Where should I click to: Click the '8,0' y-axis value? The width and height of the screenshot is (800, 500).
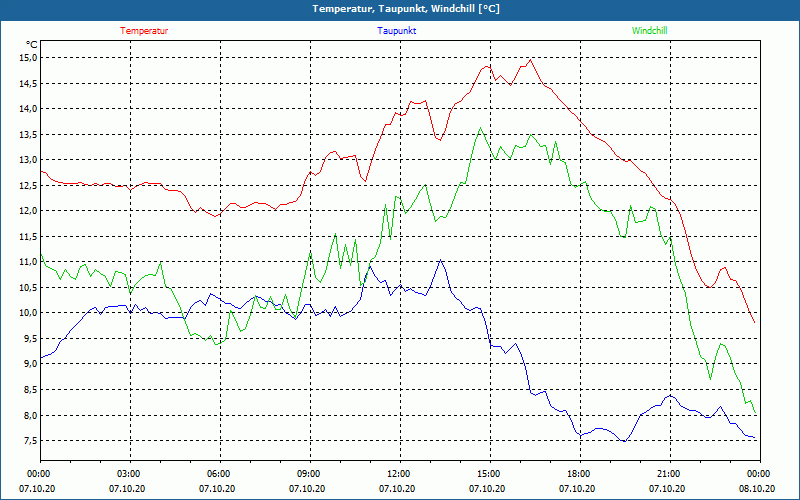point(30,415)
